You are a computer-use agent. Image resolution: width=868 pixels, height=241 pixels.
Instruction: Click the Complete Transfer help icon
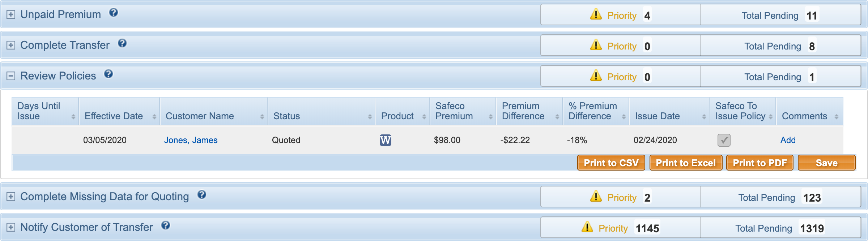tap(122, 44)
